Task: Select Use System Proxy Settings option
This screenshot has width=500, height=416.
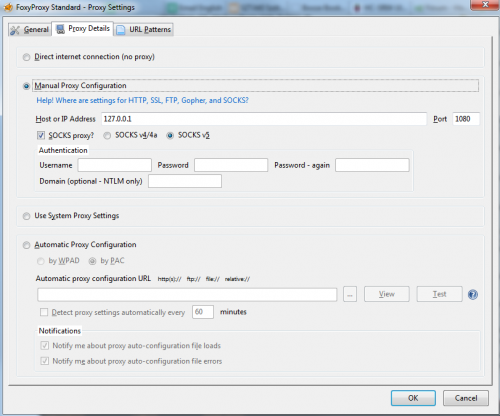Action: point(26,216)
